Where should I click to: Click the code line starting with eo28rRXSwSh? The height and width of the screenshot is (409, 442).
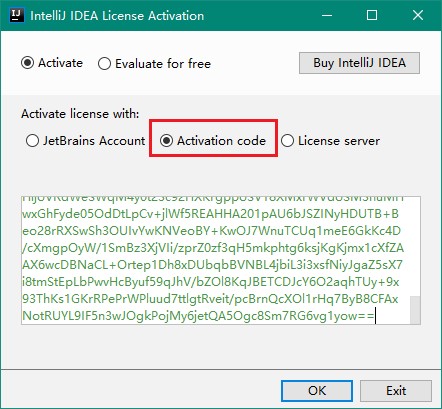211,231
